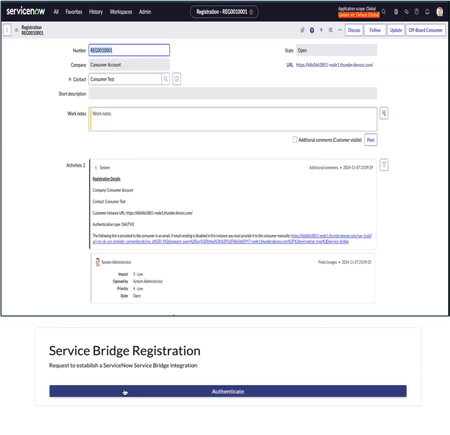Open the activity filter funnel icon

tap(384, 165)
